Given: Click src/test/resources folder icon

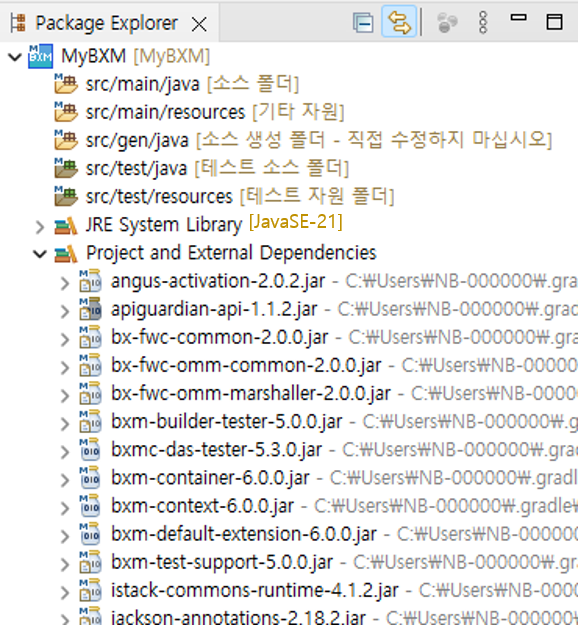Looking at the screenshot, I should pyautogui.click(x=66, y=196).
